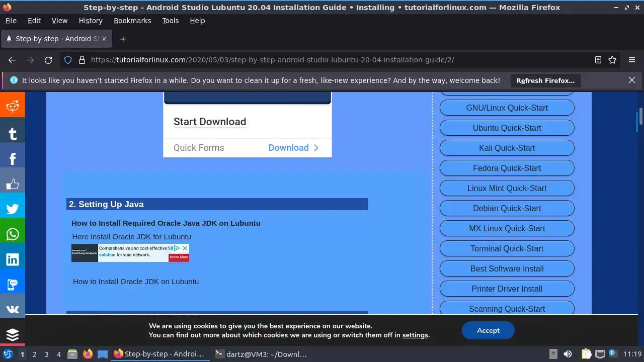Open the network status tray icon
644x362 pixels.
[600, 354]
